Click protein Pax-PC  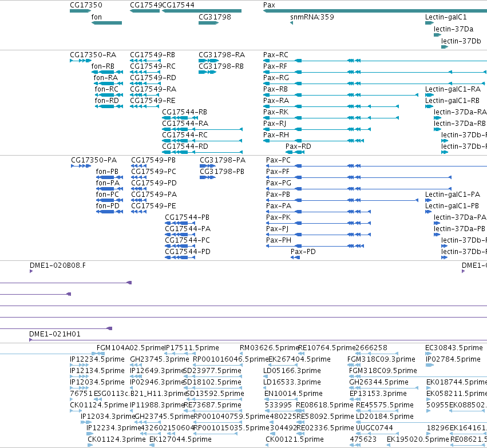coord(377,166)
